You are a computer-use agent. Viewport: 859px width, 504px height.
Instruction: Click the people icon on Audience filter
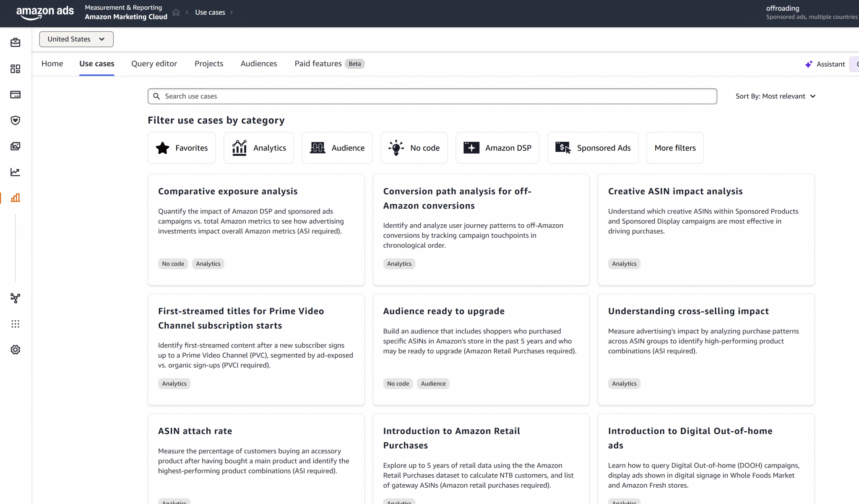pyautogui.click(x=318, y=148)
